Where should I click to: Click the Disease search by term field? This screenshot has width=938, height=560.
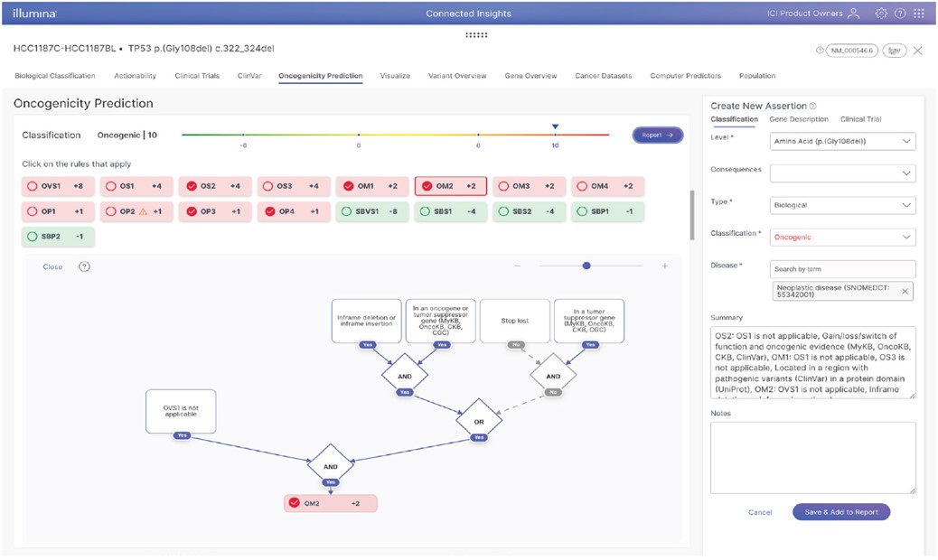(x=842, y=269)
